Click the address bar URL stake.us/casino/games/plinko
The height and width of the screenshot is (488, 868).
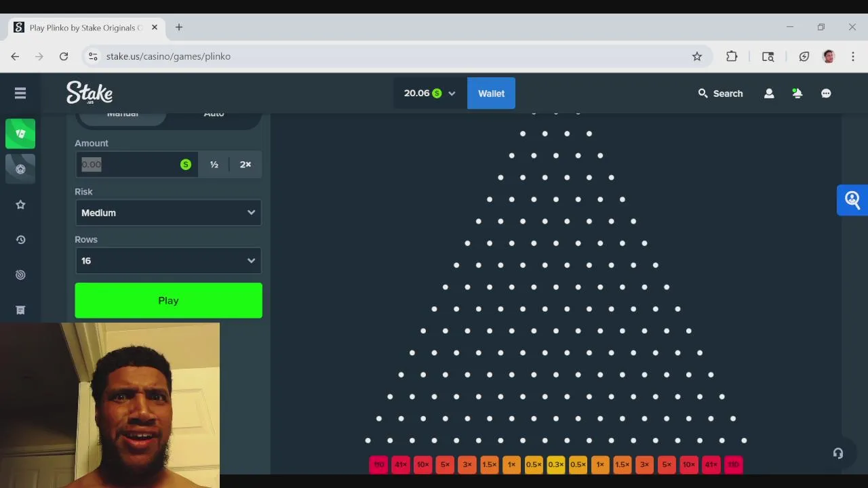point(168,56)
